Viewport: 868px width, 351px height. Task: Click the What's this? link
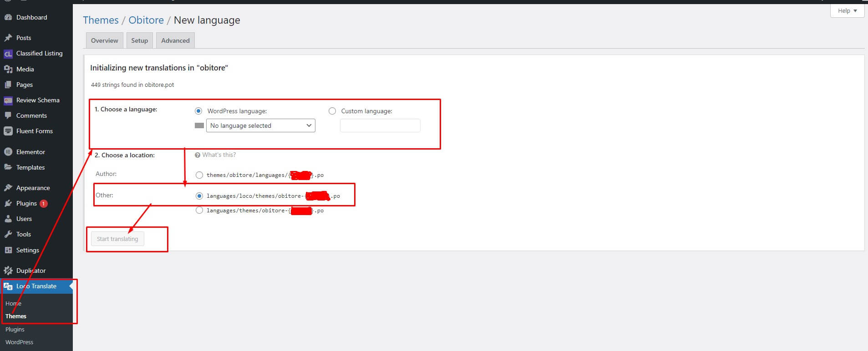219,155
